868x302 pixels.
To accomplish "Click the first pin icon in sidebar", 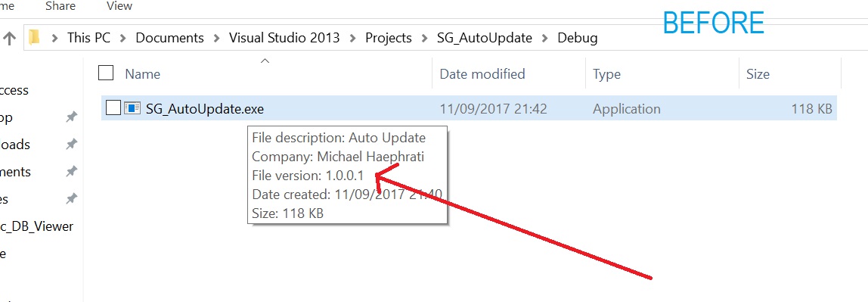I will click(71, 117).
